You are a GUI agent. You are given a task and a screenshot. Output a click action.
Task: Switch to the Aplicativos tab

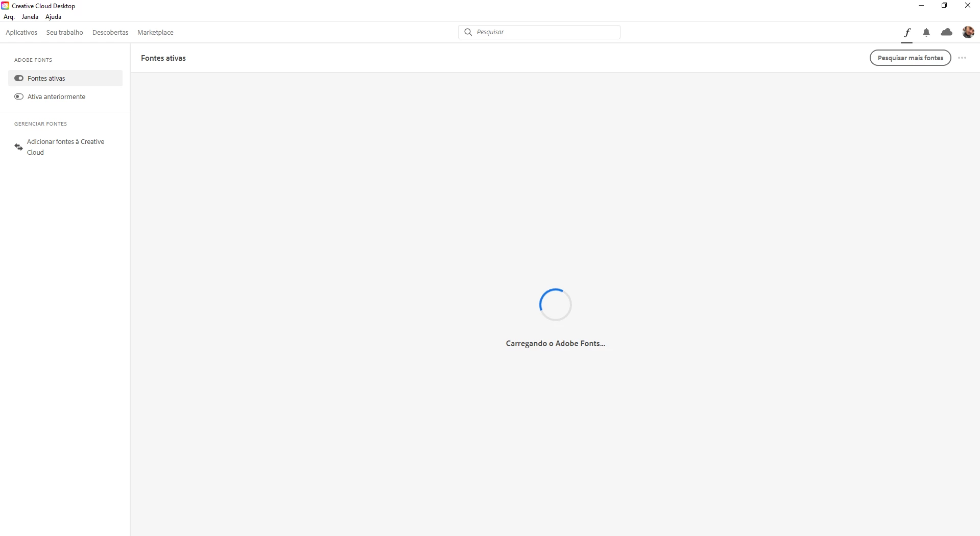21,32
